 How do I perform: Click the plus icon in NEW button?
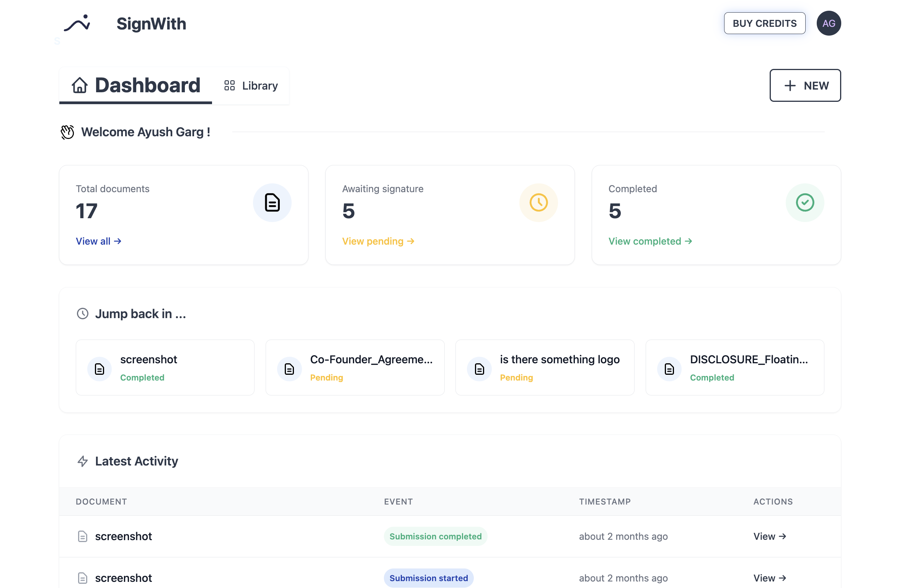790,85
